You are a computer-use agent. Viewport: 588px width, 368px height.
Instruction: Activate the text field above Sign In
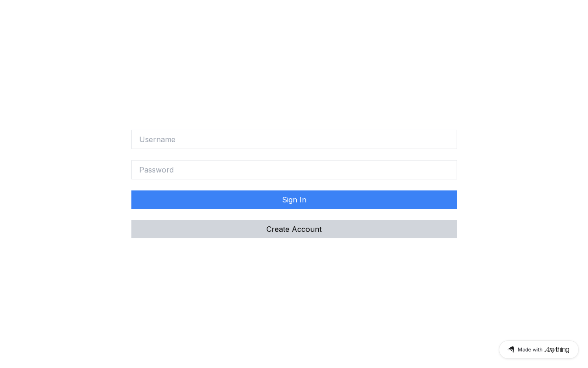click(294, 170)
